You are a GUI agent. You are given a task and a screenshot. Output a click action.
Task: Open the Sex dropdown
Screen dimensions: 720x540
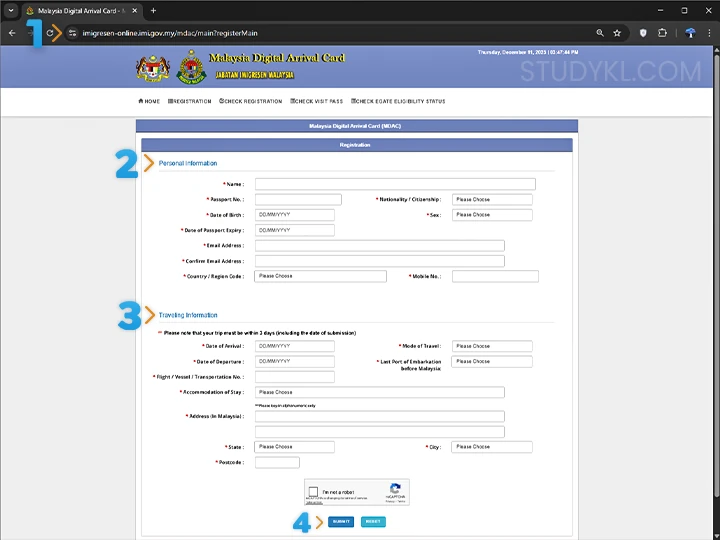[x=492, y=215]
